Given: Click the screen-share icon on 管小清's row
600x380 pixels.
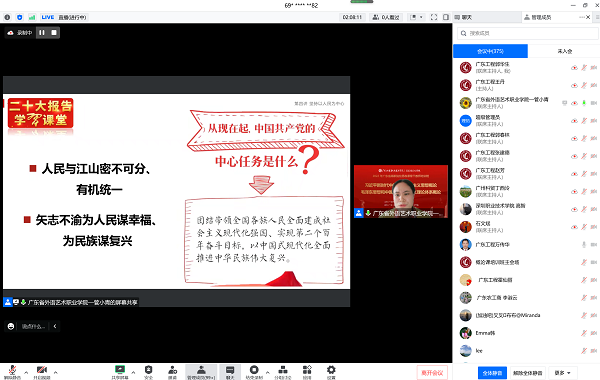Looking at the screenshot, I should (564, 103).
